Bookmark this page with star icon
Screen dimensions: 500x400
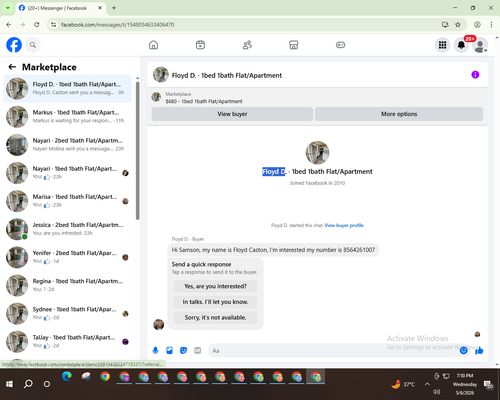[458, 24]
